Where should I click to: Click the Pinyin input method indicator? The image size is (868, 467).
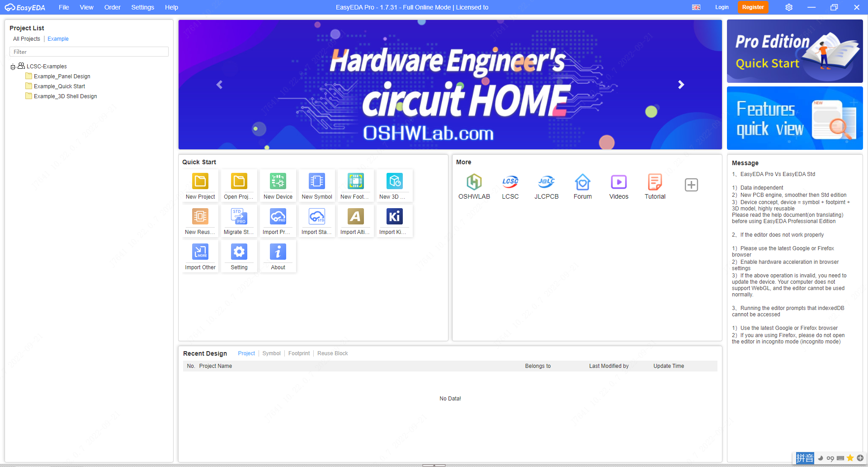point(805,458)
